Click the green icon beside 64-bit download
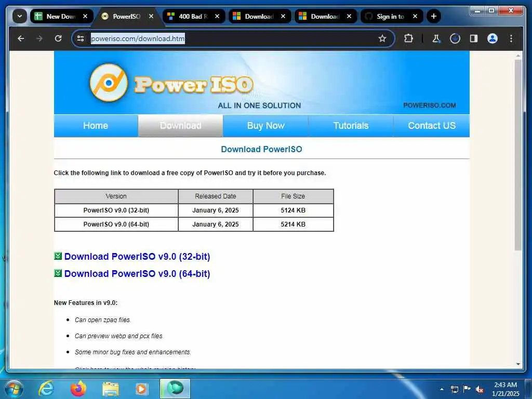The image size is (532, 399). point(58,273)
